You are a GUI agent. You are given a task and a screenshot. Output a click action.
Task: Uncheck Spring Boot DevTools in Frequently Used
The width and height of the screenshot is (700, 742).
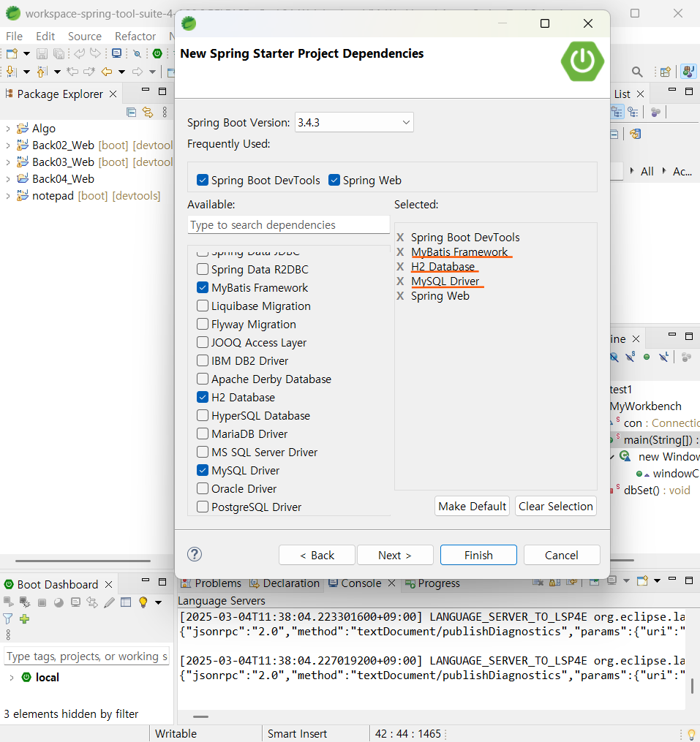pos(202,181)
